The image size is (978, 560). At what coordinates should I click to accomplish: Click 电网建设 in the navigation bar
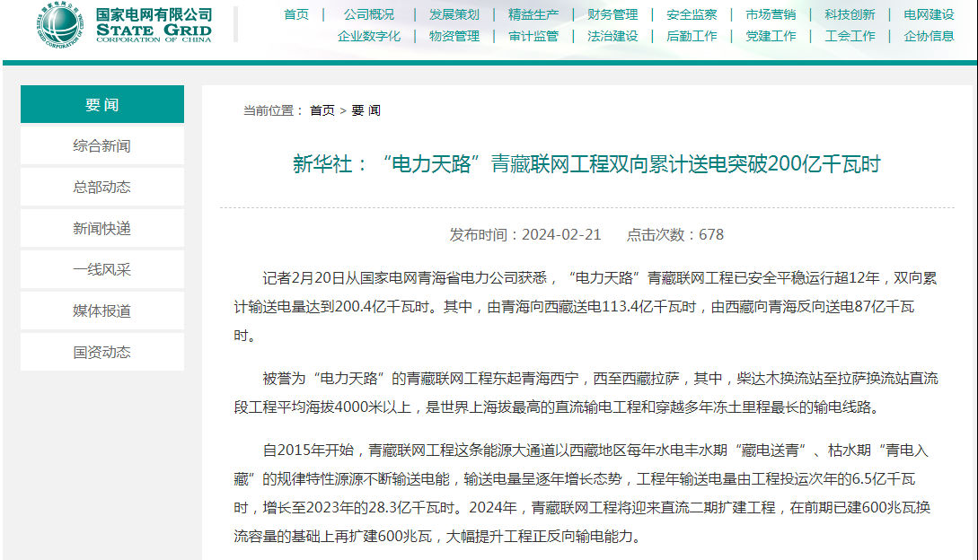point(929,14)
